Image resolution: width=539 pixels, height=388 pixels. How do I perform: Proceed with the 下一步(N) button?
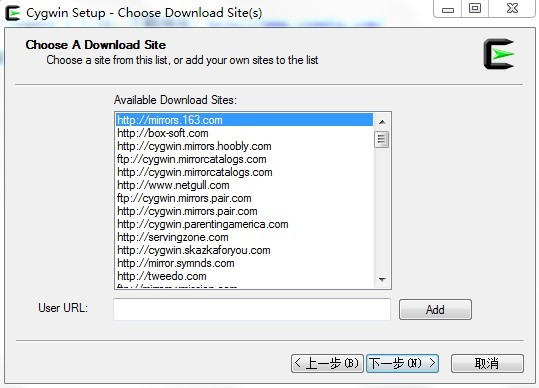click(x=403, y=363)
